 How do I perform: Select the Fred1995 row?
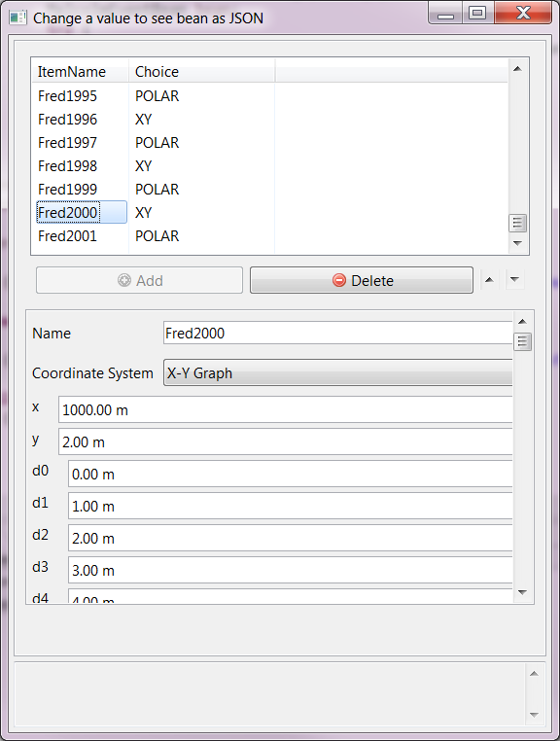point(270,96)
